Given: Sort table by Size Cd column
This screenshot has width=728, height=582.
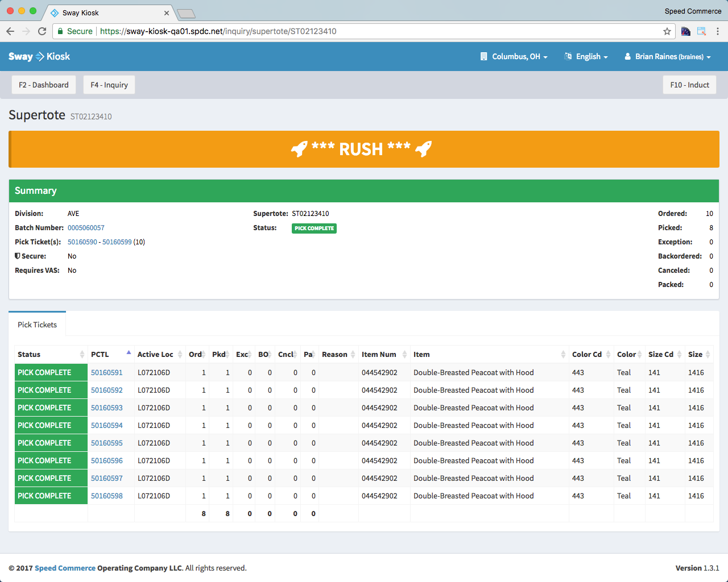Looking at the screenshot, I should point(664,354).
